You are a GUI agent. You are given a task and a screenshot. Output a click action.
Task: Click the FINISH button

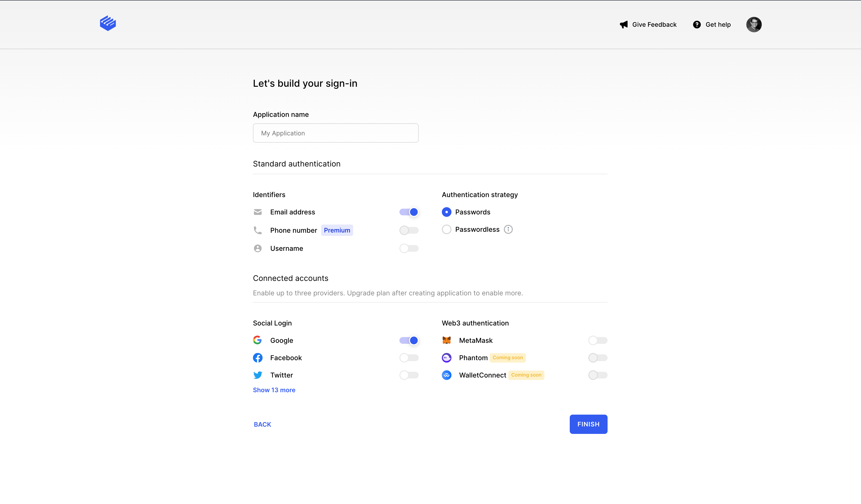tap(588, 424)
